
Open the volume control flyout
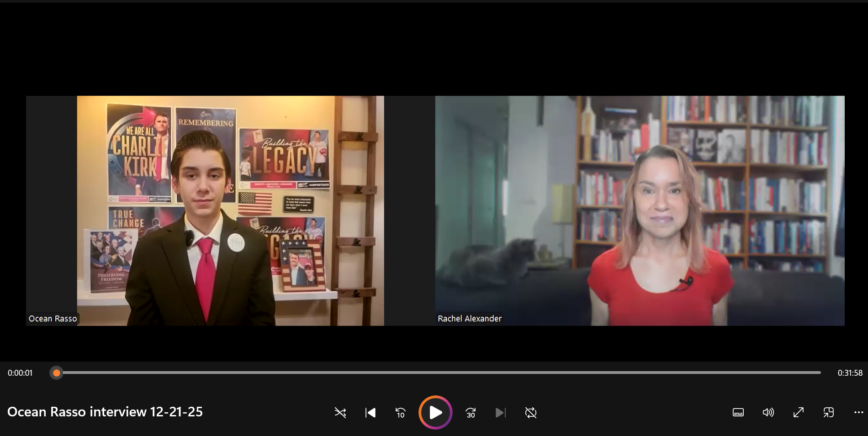[x=768, y=413]
